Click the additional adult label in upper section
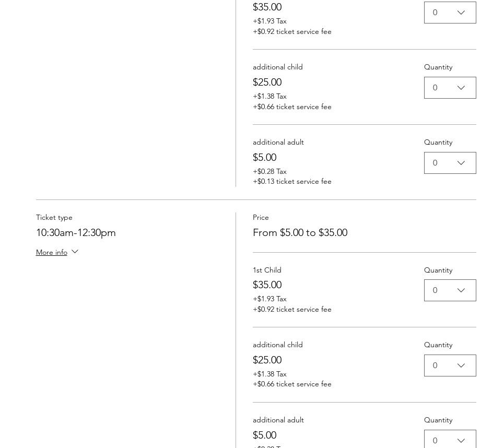Image resolution: width=504 pixels, height=448 pixels. [x=278, y=143]
